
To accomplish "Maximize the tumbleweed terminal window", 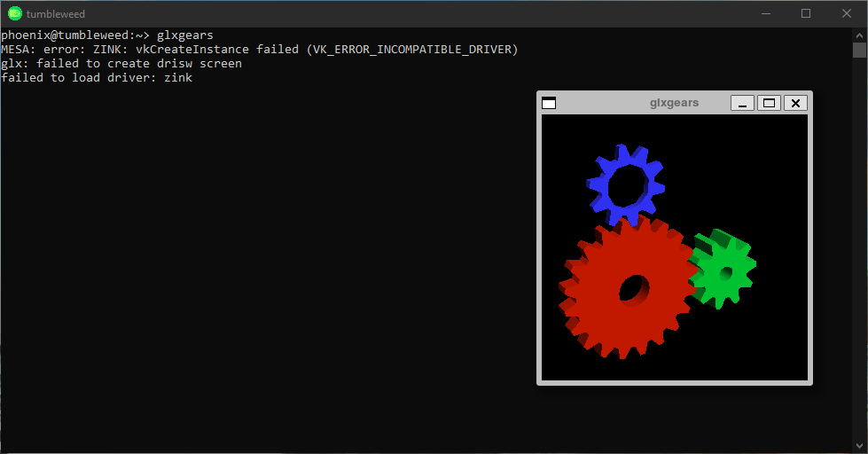I will (806, 13).
